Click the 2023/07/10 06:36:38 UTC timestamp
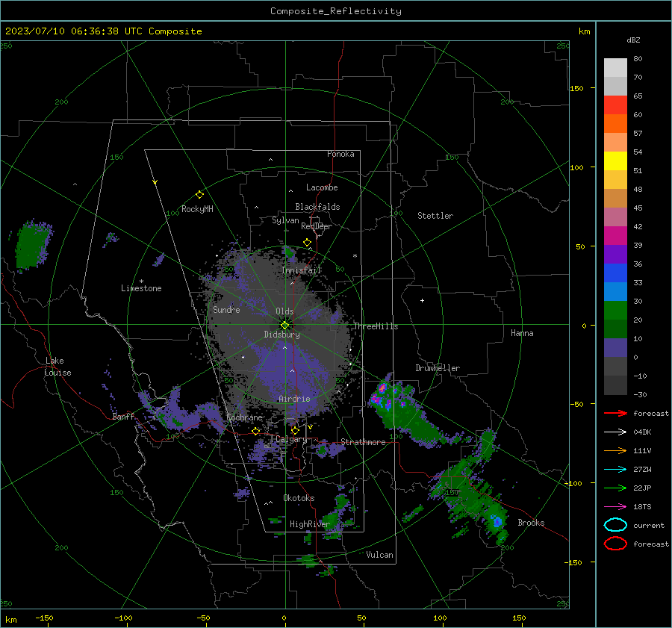 click(x=104, y=31)
